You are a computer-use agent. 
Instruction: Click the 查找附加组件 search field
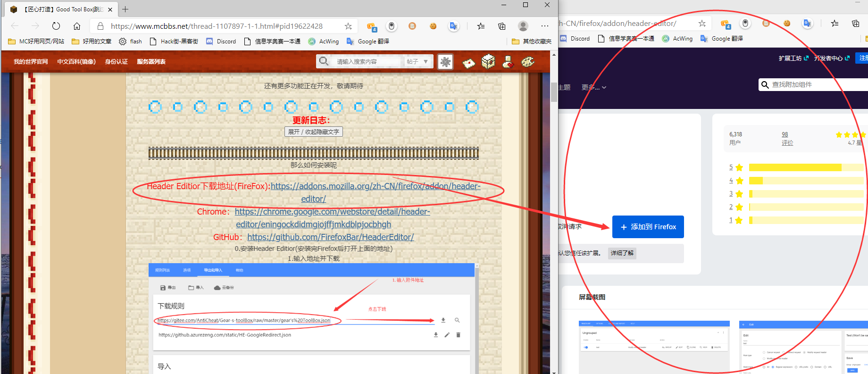click(816, 84)
